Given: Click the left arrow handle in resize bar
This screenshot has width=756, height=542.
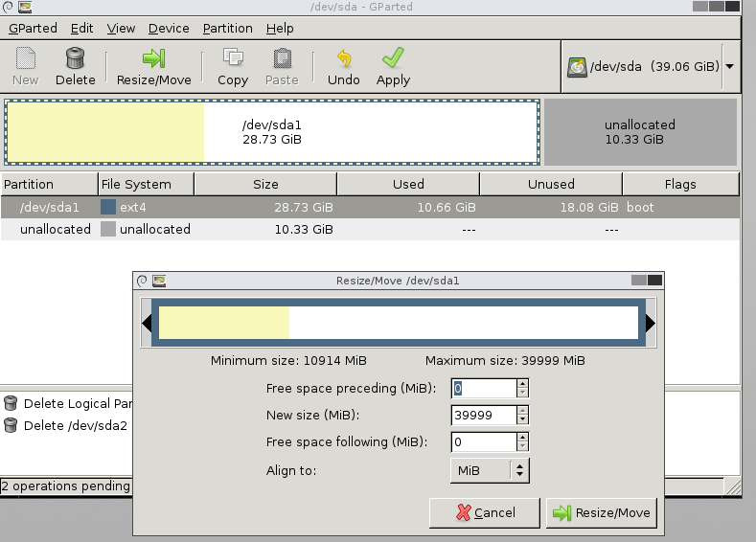Looking at the screenshot, I should pyautogui.click(x=147, y=323).
